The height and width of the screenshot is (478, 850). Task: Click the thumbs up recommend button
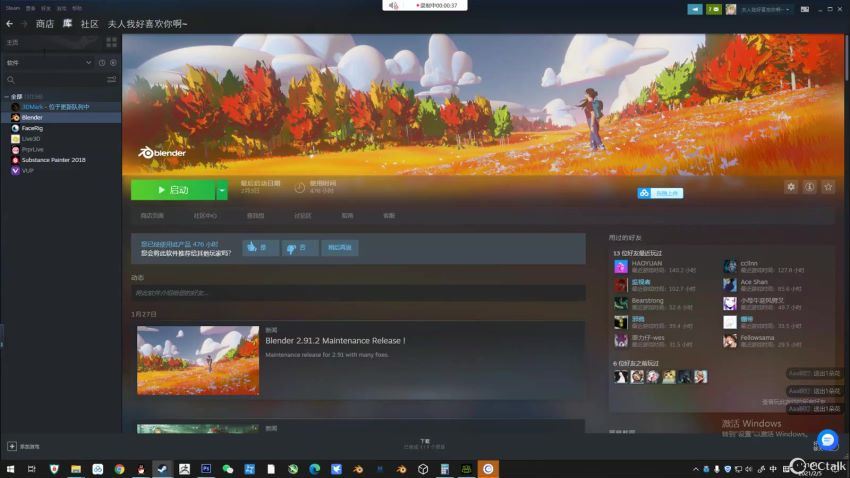[x=261, y=247]
